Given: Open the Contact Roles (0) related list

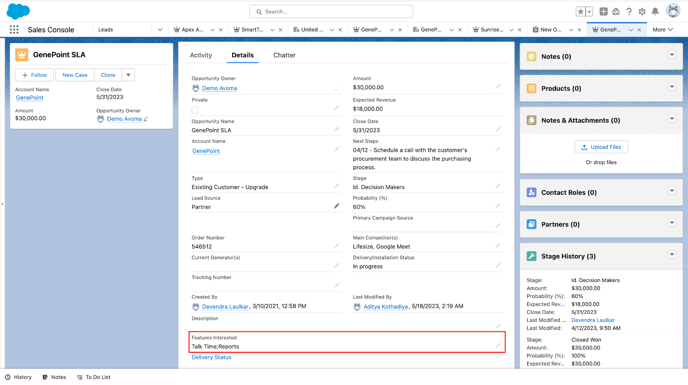Looking at the screenshot, I should [x=569, y=193].
